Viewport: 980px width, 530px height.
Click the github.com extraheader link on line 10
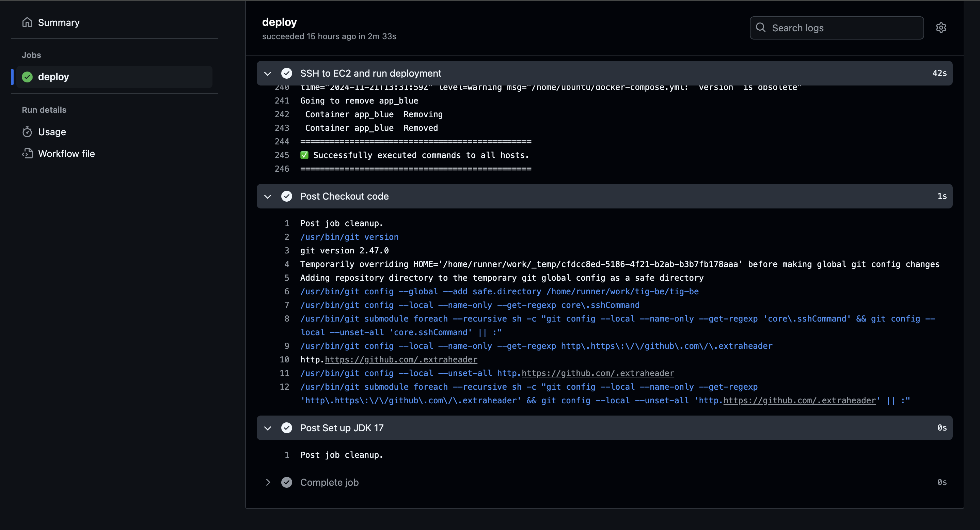[401, 360]
